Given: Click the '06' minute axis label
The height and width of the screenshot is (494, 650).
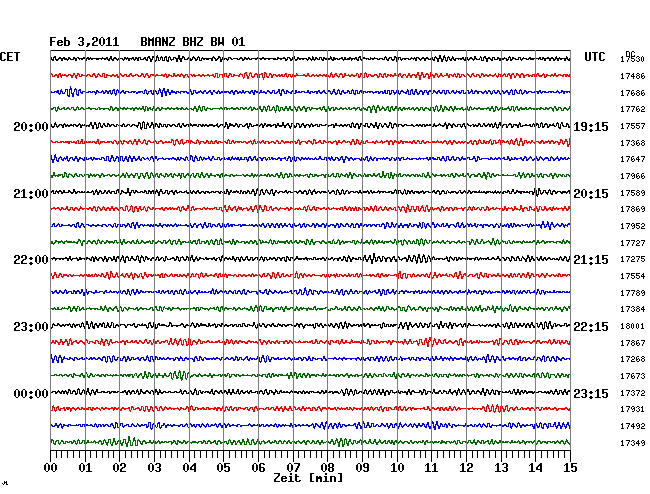Looking at the screenshot, I should tap(258, 468).
